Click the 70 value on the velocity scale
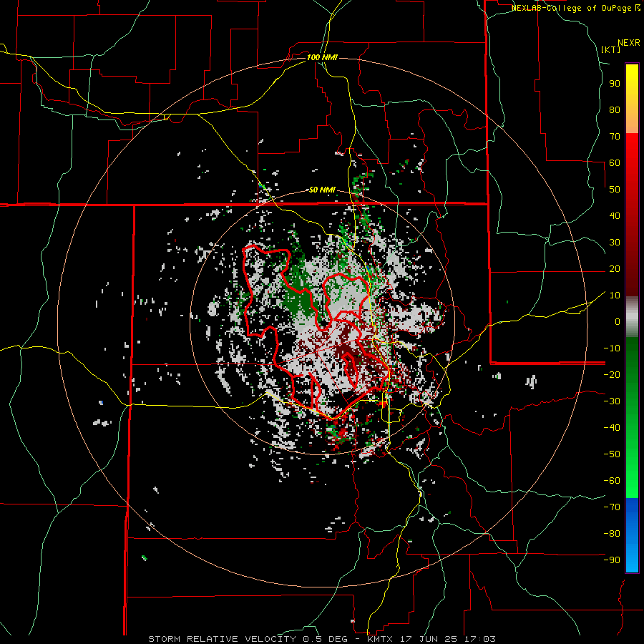Viewport: 644px width, 644px height. tap(615, 137)
